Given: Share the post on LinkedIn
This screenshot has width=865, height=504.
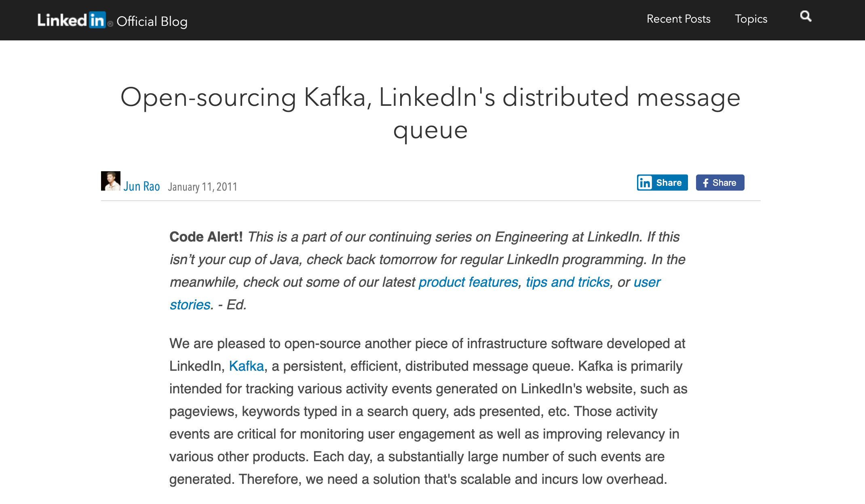Looking at the screenshot, I should (x=669, y=183).
